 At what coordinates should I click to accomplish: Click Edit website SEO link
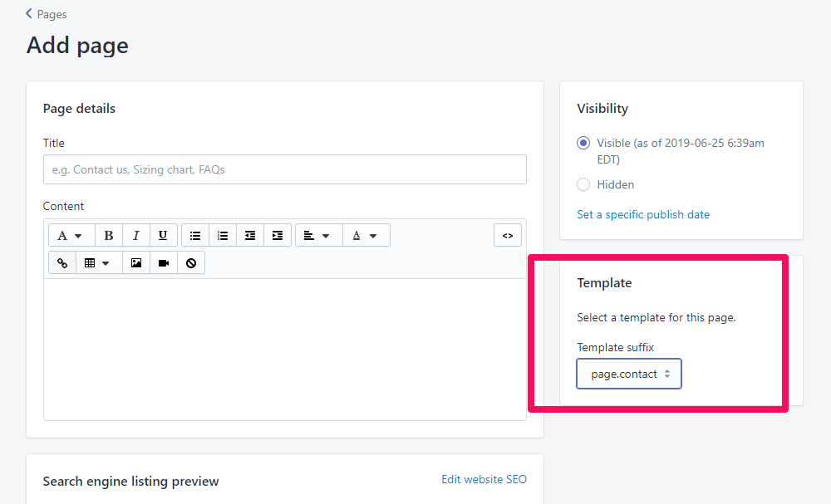pyautogui.click(x=484, y=479)
